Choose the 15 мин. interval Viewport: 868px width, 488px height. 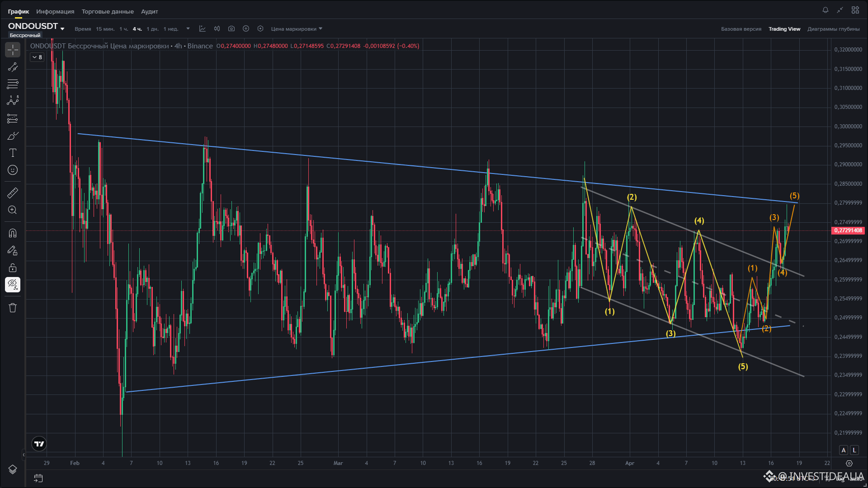(105, 29)
